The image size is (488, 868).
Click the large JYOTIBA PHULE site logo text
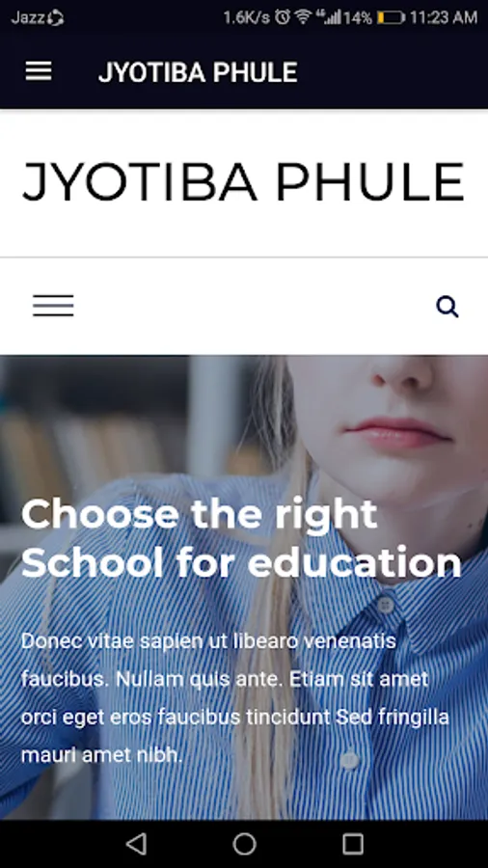click(243, 182)
